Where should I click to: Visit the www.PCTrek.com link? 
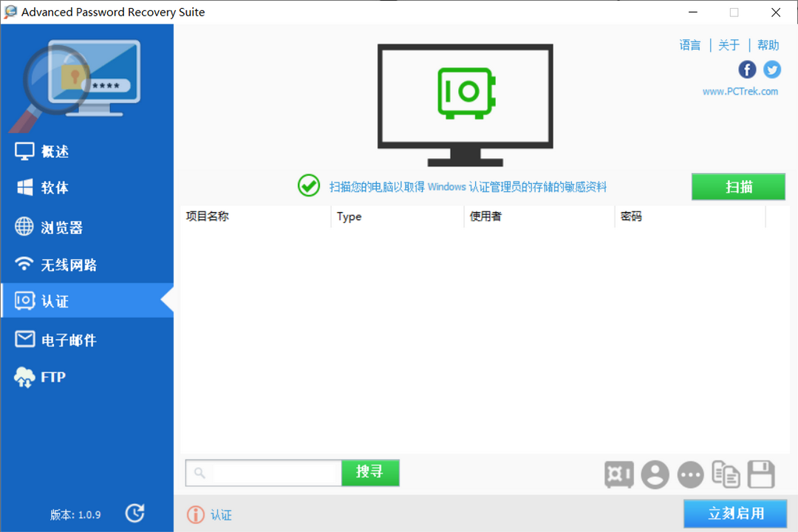click(x=740, y=91)
